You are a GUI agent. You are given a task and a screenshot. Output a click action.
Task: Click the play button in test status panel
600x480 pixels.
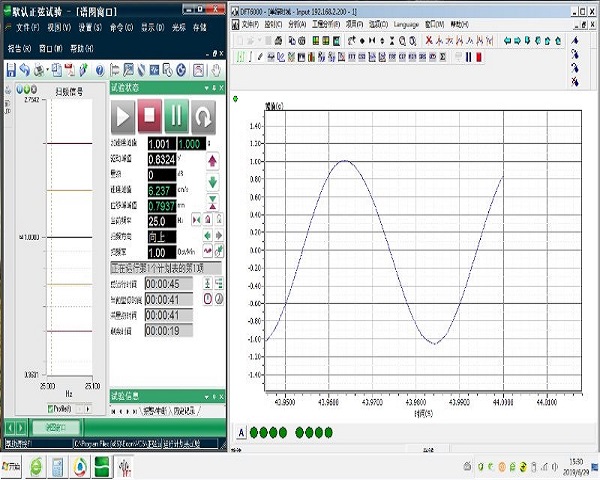tap(122, 116)
